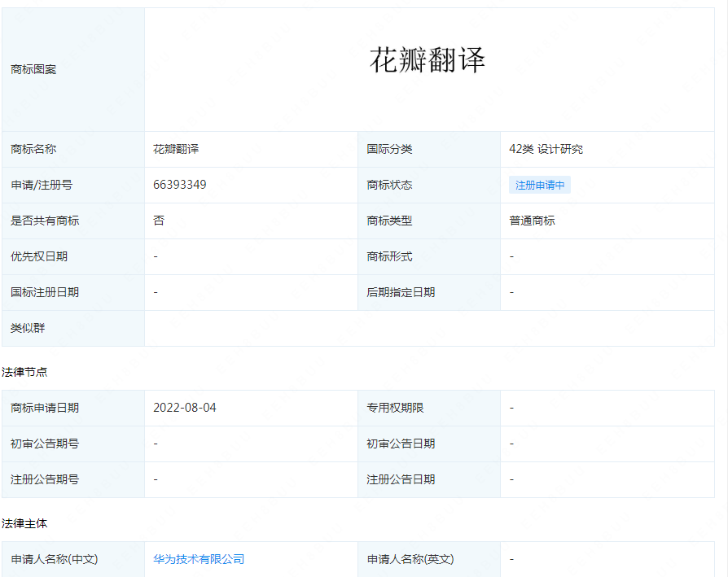The height and width of the screenshot is (577, 728).
Task: Click the 是否共有商标 value 否
Action: tap(159, 221)
